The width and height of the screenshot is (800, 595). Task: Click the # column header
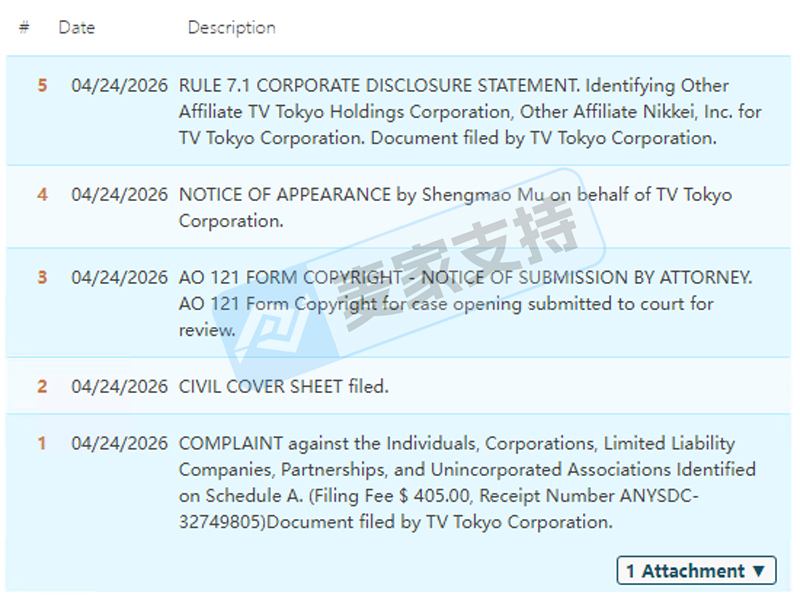tap(24, 28)
